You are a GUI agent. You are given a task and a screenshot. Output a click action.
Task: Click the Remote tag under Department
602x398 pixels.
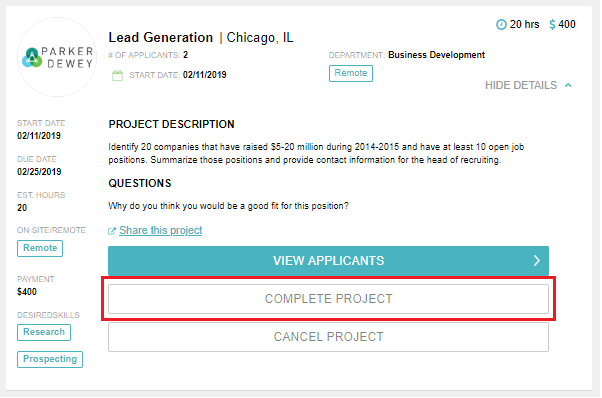click(351, 73)
